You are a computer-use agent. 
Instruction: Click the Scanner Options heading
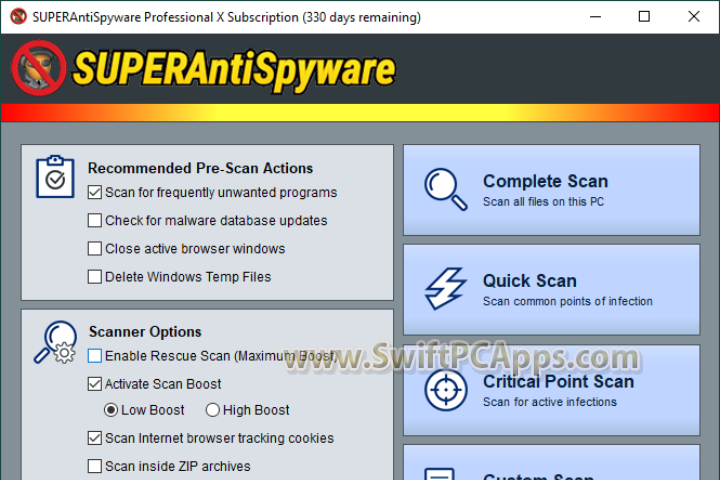click(145, 332)
